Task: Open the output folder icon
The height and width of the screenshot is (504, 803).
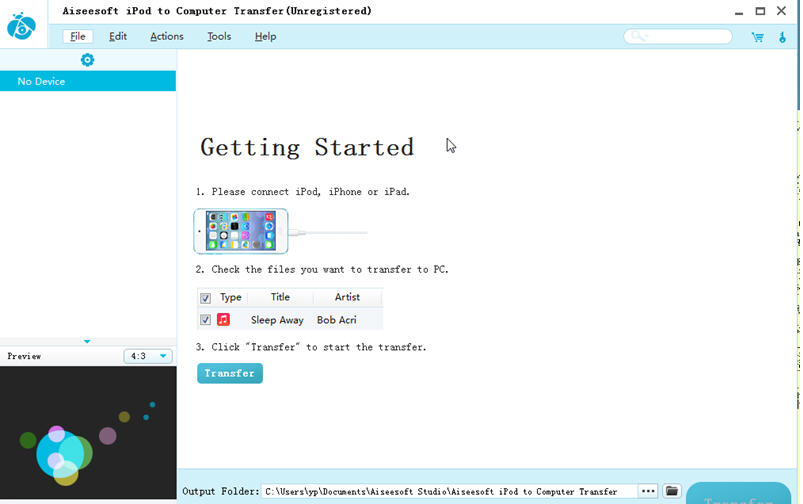Action: pos(671,491)
